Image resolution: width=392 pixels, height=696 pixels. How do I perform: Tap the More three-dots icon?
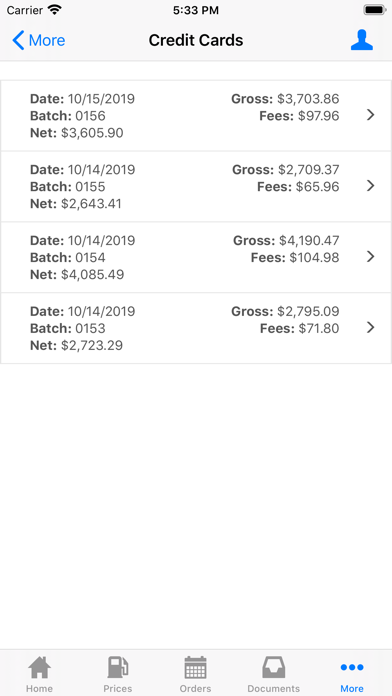coord(352,667)
